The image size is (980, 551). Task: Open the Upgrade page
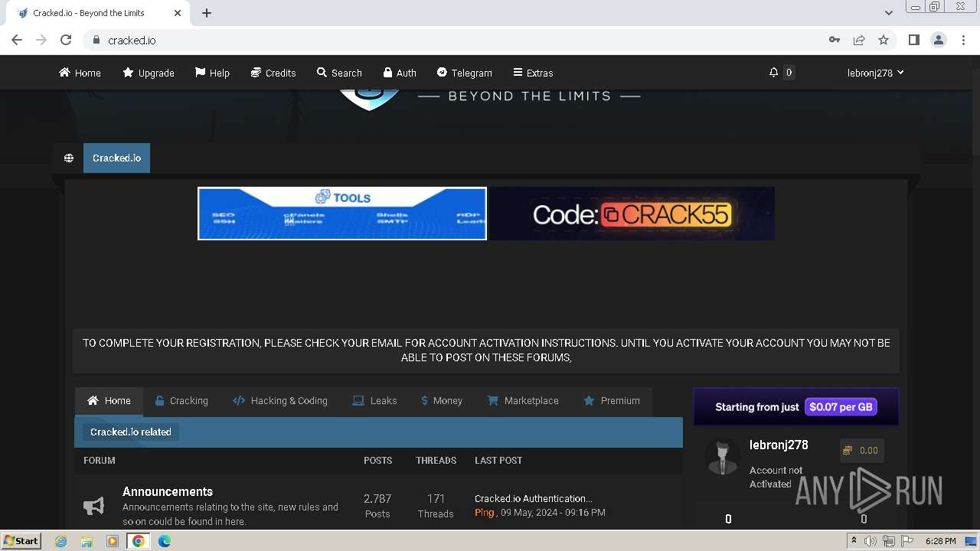point(149,73)
